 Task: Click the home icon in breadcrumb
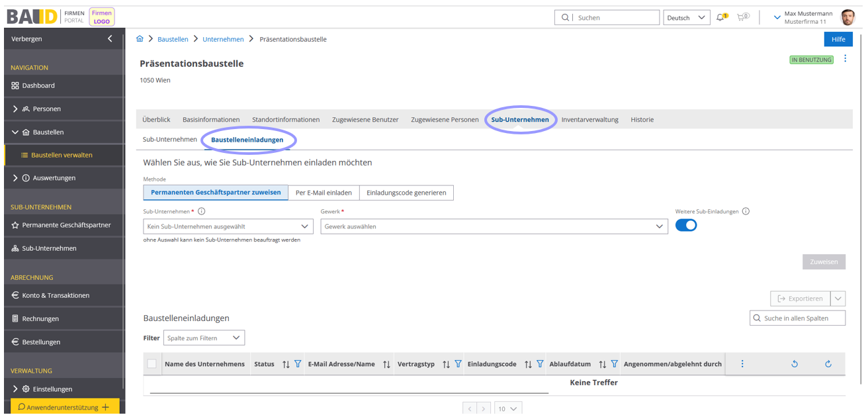pos(140,39)
